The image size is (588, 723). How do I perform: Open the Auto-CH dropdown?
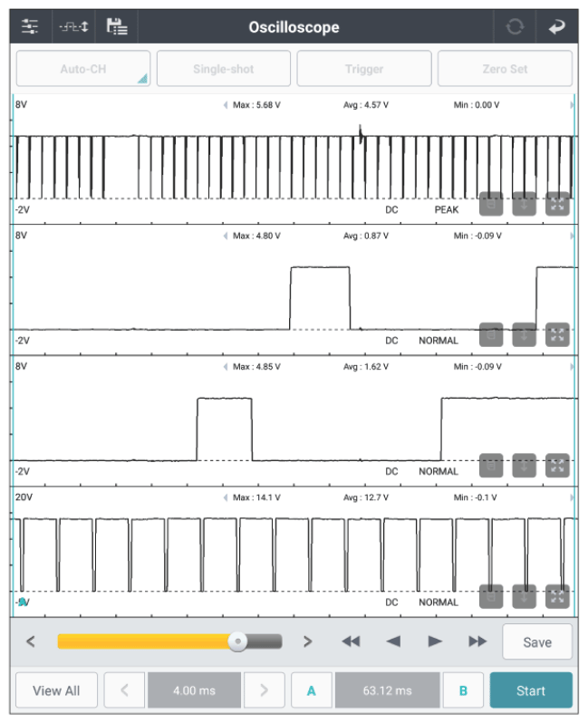(x=83, y=69)
